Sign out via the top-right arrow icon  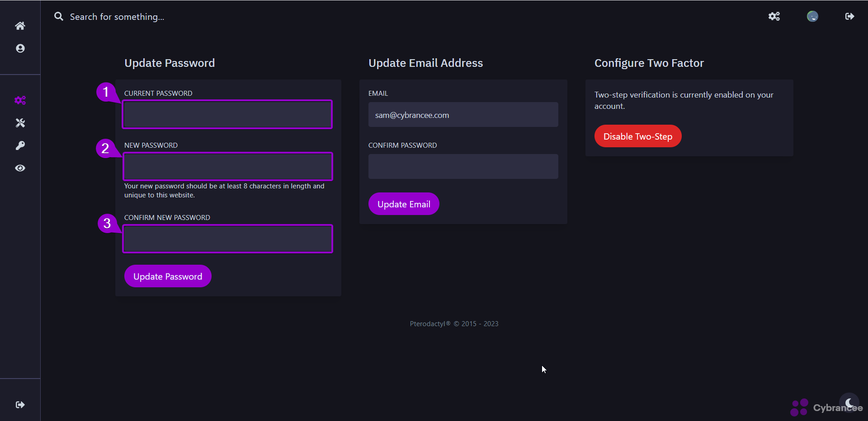click(x=849, y=16)
